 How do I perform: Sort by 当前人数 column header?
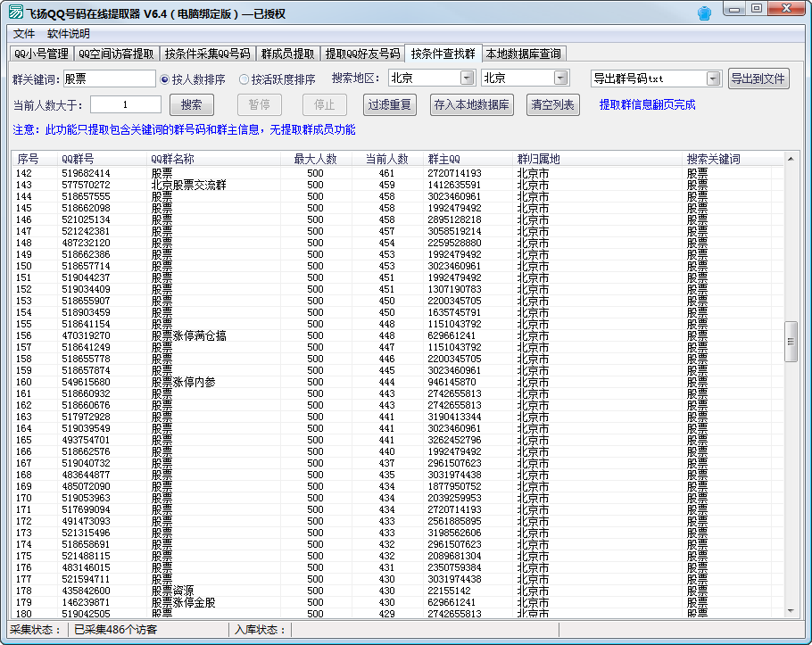(x=387, y=159)
